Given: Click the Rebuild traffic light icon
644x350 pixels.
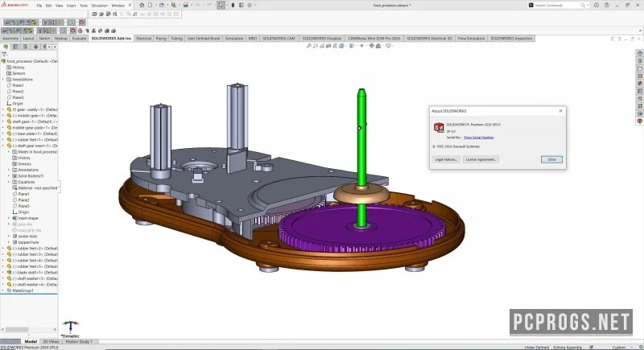Looking at the screenshot, I should pyautogui.click(x=233, y=5).
